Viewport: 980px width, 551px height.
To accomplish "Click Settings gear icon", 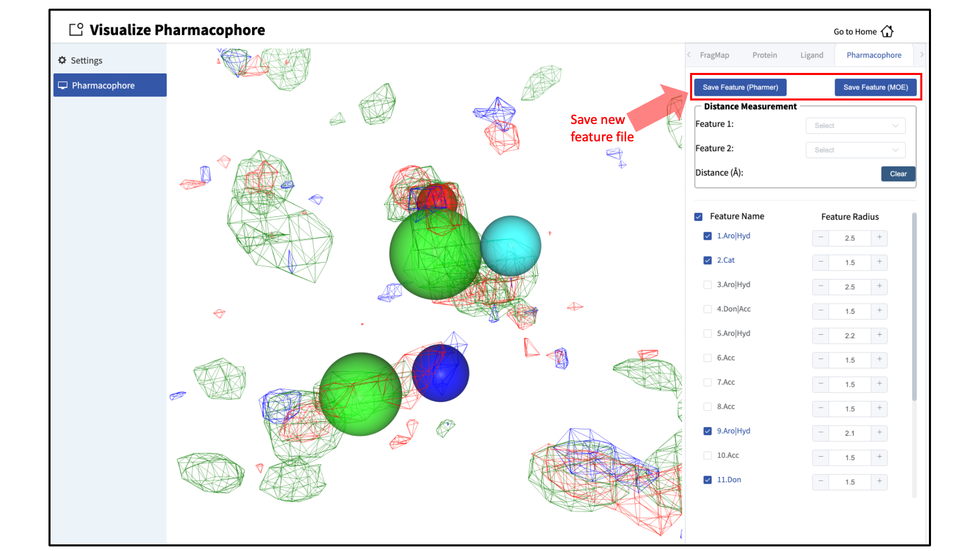I will (62, 60).
